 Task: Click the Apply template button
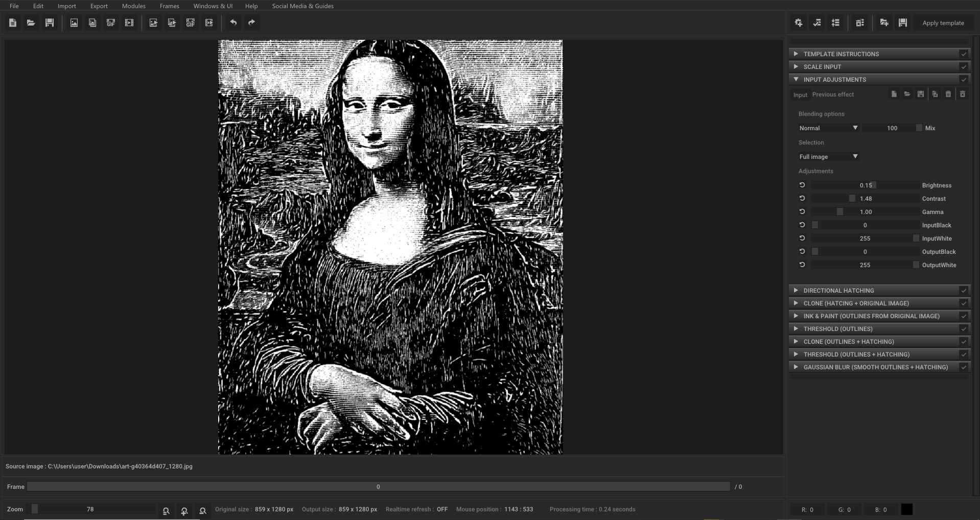coord(943,22)
